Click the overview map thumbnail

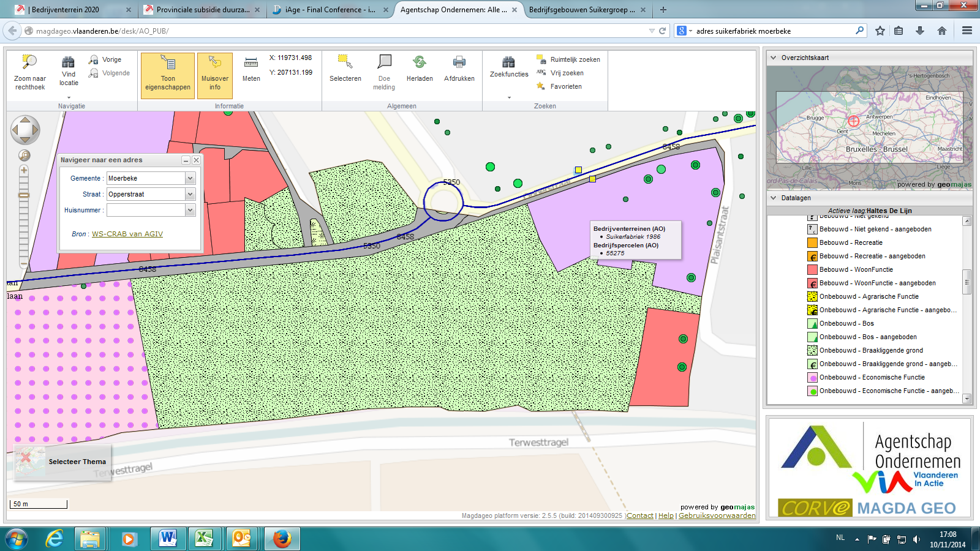point(869,127)
